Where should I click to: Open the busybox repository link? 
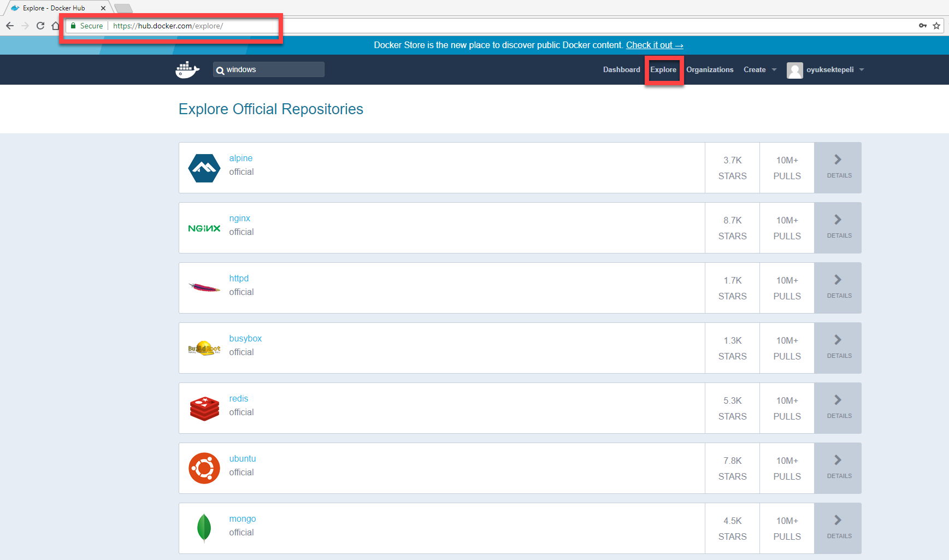pos(245,339)
